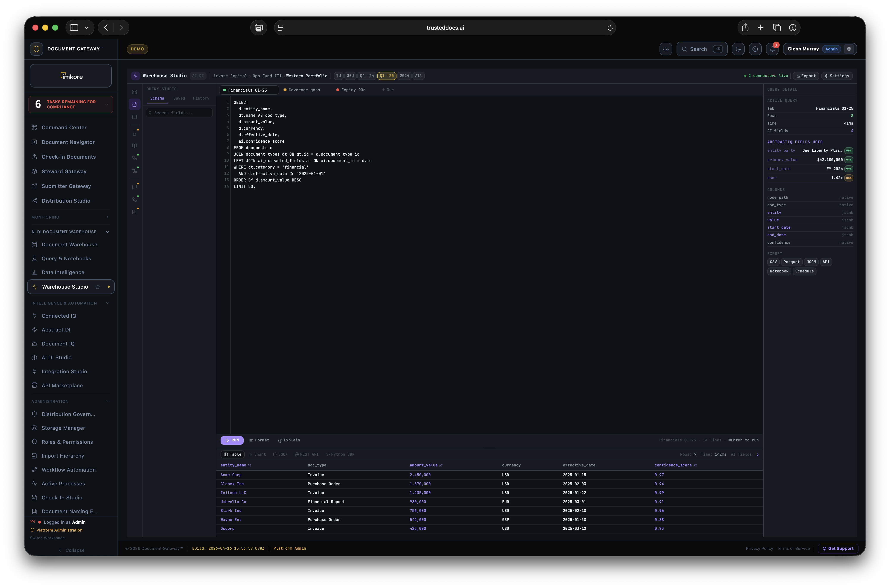
Task: Switch results to JSON view
Action: pyautogui.click(x=280, y=454)
